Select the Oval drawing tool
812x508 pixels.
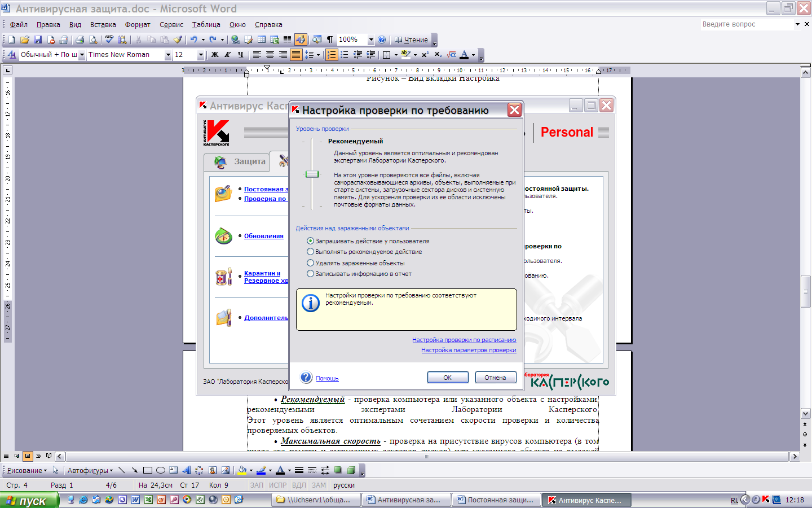coord(161,470)
